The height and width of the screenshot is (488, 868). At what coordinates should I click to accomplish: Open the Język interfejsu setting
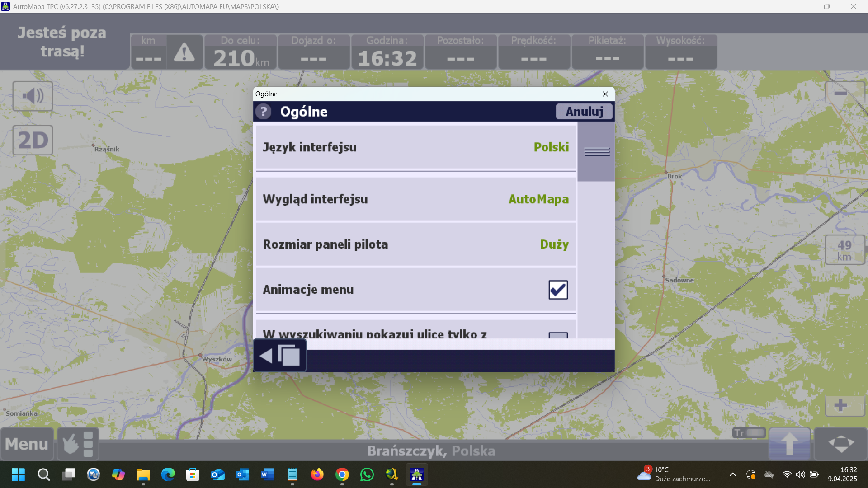pos(416,147)
